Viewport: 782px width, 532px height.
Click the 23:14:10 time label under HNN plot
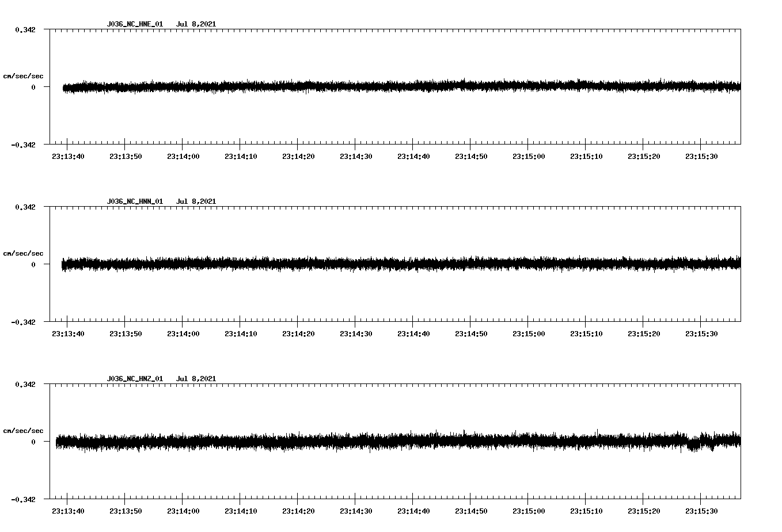241,334
